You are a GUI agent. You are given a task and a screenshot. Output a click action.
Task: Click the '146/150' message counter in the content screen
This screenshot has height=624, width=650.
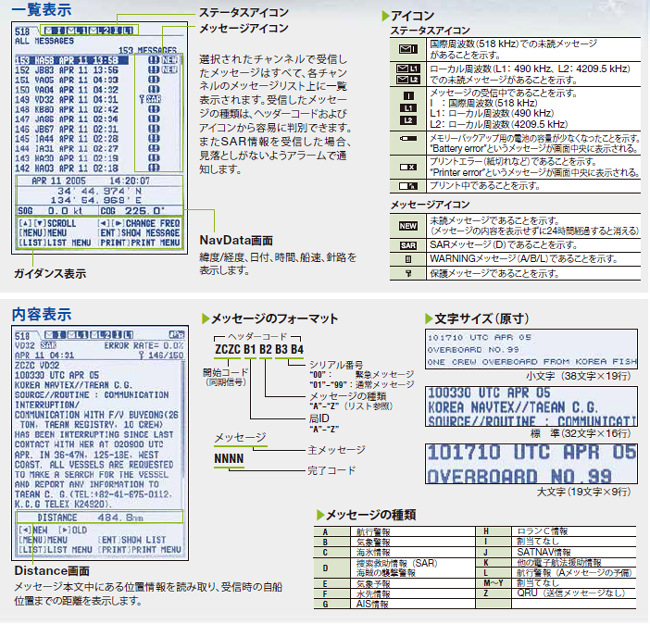click(166, 355)
